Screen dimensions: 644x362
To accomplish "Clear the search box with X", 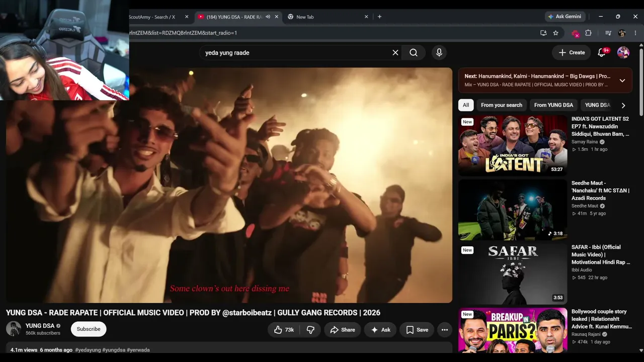I will [395, 53].
